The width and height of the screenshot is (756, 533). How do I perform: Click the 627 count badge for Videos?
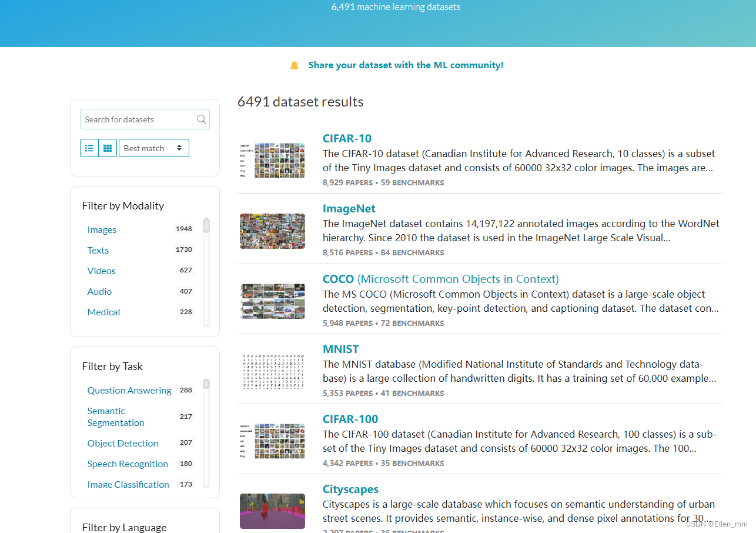coord(186,270)
